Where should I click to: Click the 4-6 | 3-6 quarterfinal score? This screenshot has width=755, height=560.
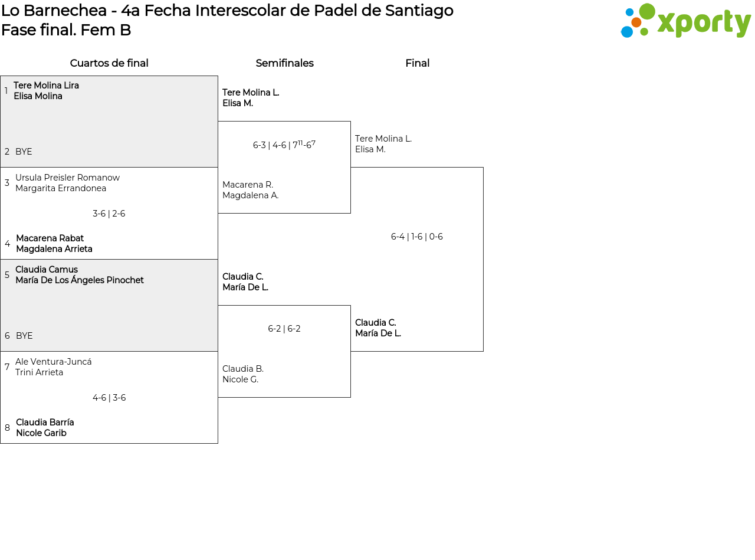coord(109,398)
